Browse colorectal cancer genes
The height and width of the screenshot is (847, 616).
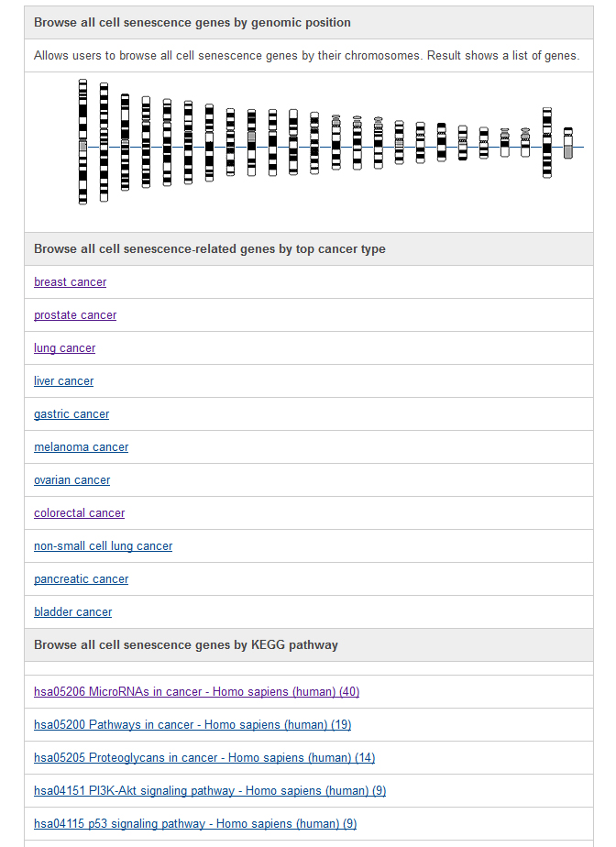pyautogui.click(x=80, y=512)
